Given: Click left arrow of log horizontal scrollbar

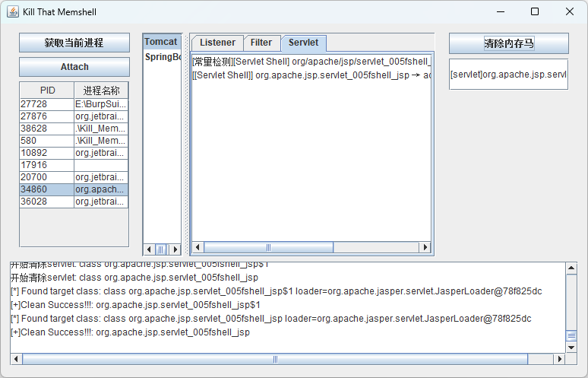Looking at the screenshot, I should (16, 359).
